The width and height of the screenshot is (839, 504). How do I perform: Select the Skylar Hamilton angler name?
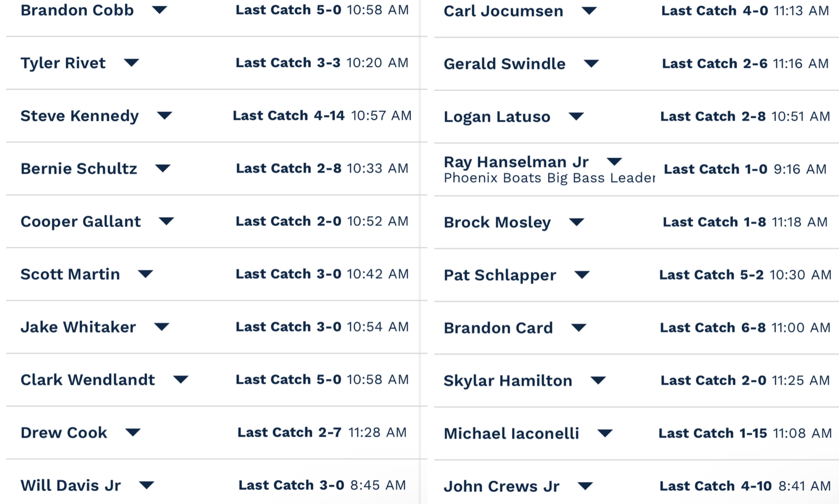coord(508,381)
